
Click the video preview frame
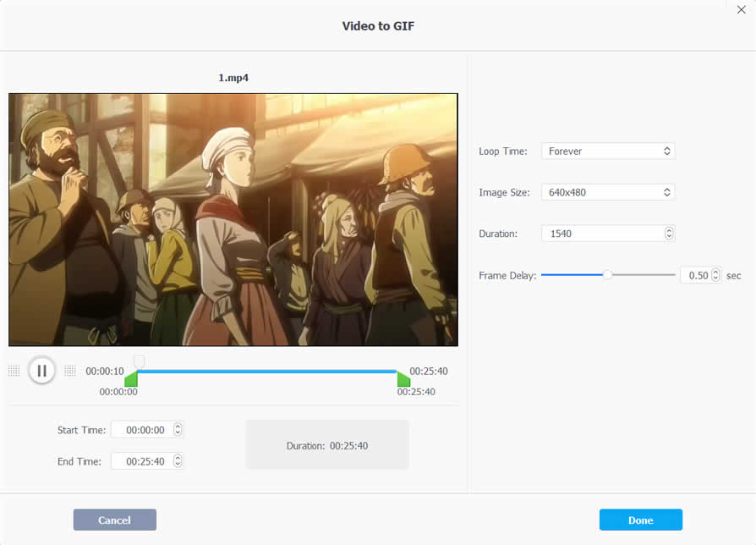click(233, 219)
